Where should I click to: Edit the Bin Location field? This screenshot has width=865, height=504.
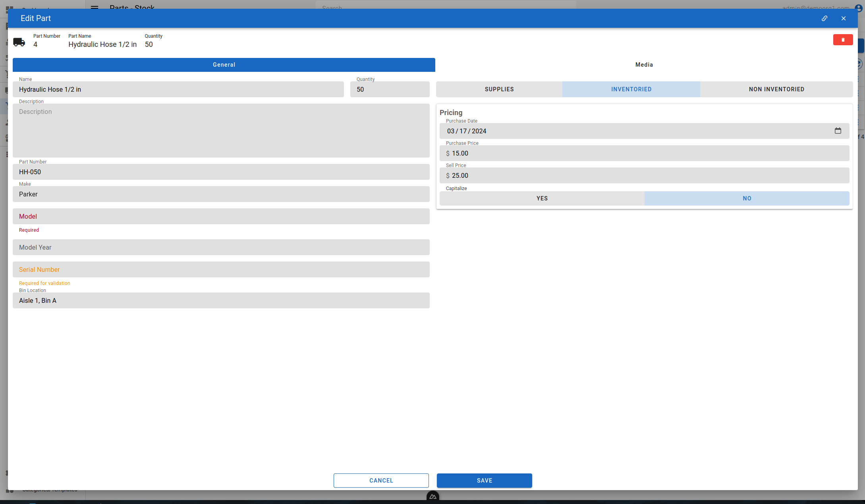221,300
